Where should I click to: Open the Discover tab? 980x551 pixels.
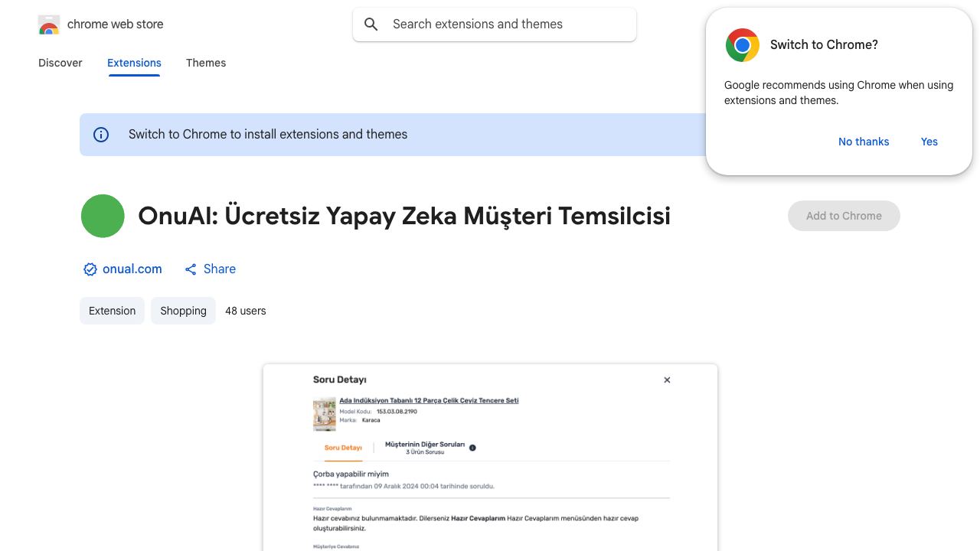pyautogui.click(x=60, y=63)
